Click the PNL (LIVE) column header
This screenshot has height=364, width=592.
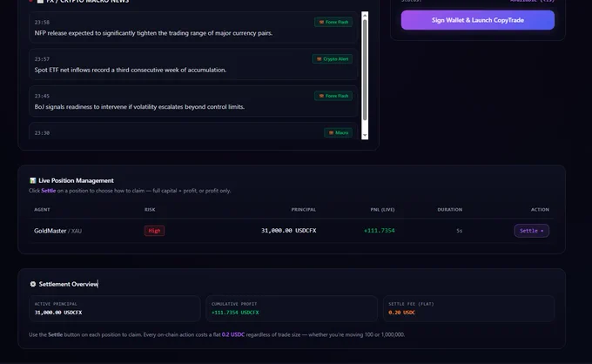[x=382, y=210]
